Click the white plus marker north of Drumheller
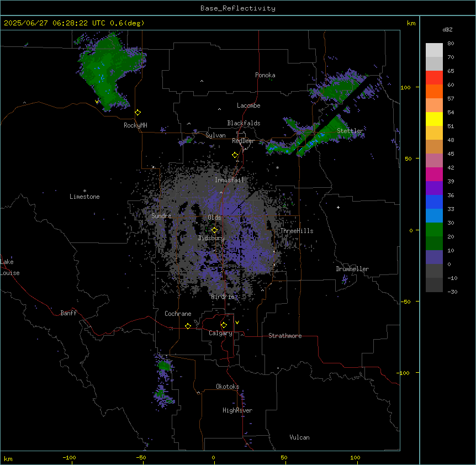This screenshot has width=476, height=465. point(338,207)
